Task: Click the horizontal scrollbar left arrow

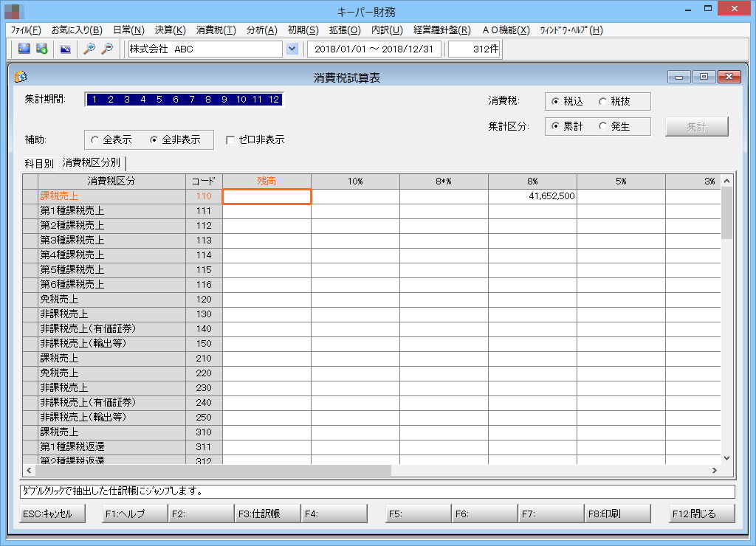Action: (x=29, y=470)
